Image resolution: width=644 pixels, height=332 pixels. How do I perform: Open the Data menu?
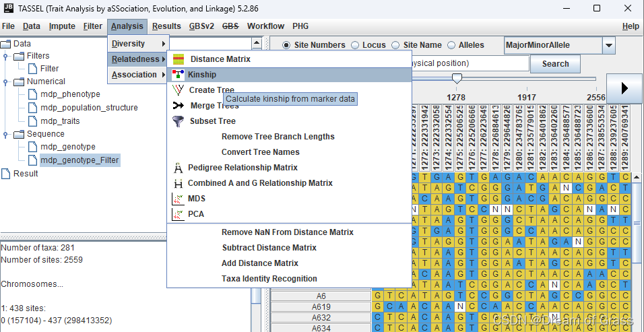[32, 26]
